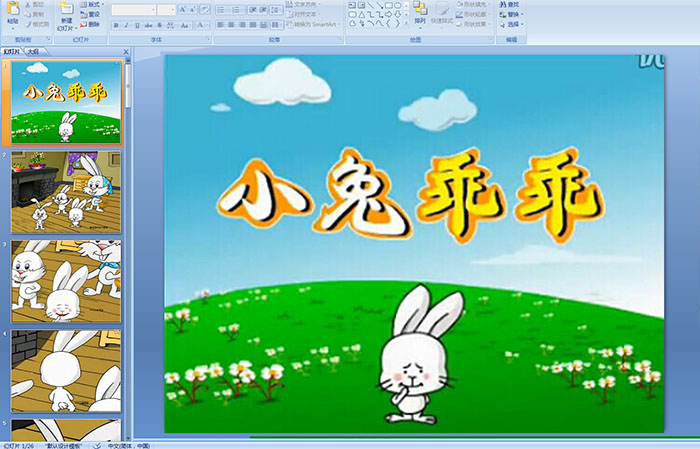Increase font size with grow font icon
The height and width of the screenshot is (449, 700).
(183, 9)
